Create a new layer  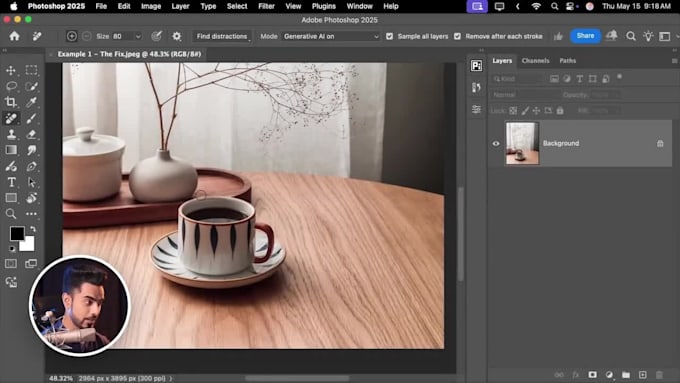coord(642,375)
